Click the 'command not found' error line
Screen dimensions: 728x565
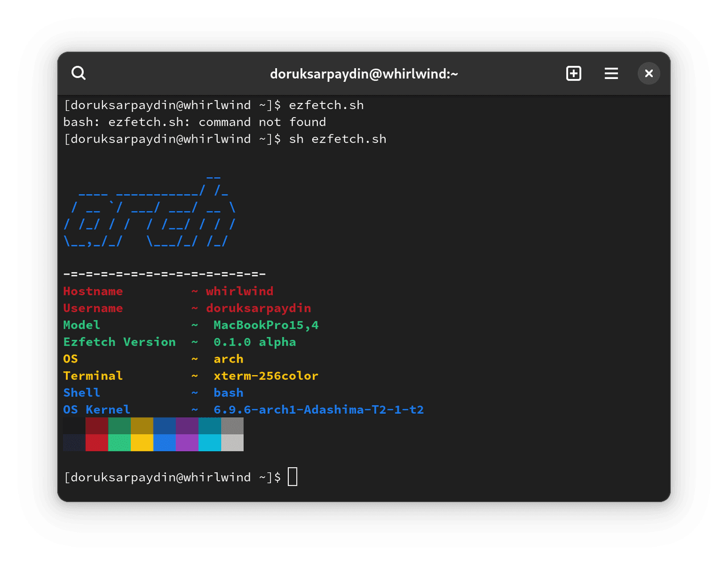click(x=195, y=122)
